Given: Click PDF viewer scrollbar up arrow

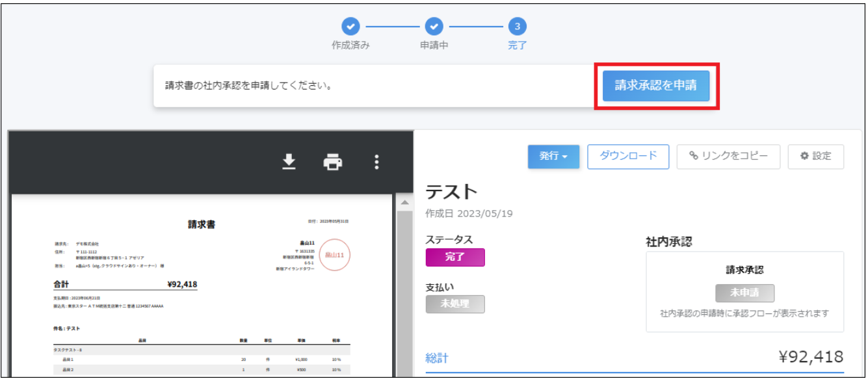Looking at the screenshot, I should point(404,202).
